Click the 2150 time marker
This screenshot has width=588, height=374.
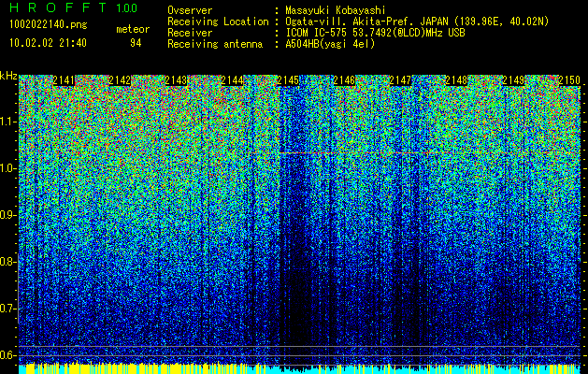(x=569, y=80)
